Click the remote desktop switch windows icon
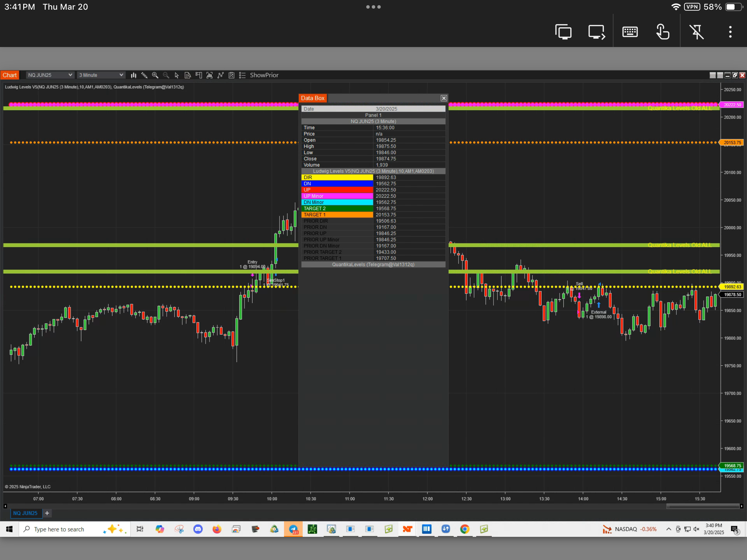The image size is (747, 560). pyautogui.click(x=563, y=32)
